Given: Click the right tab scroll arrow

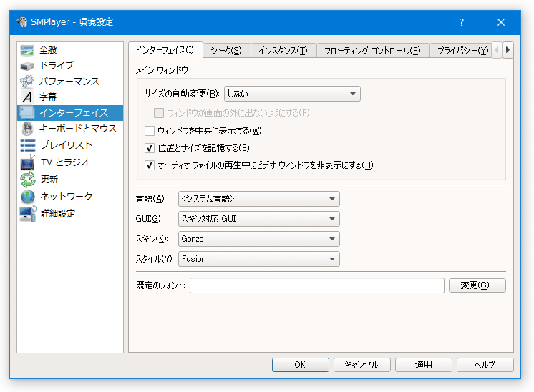Looking at the screenshot, I should pos(508,50).
